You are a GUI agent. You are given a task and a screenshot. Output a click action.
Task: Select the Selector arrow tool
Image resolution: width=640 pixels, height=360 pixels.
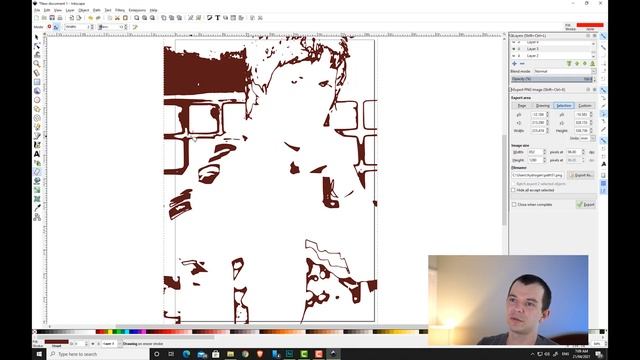[x=37, y=37]
